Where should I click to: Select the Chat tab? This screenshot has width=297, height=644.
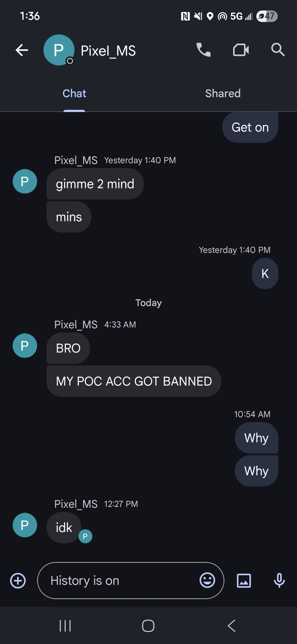point(74,94)
